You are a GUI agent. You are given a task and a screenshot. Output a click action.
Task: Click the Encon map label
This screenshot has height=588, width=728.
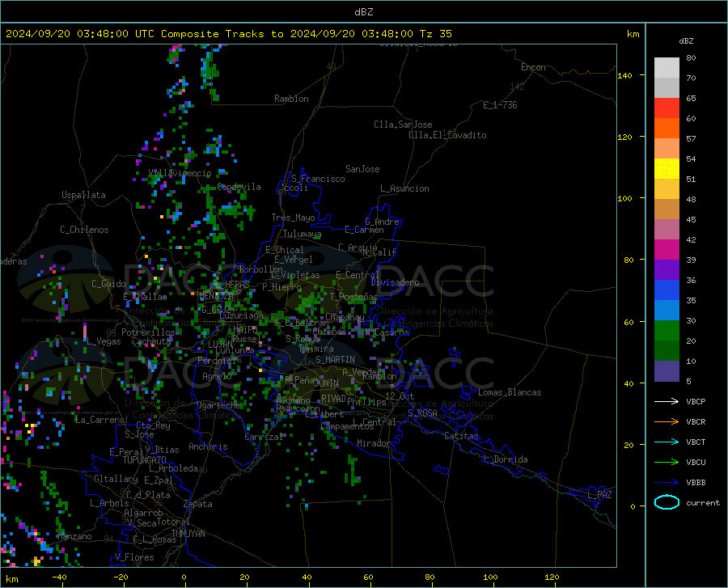533,67
